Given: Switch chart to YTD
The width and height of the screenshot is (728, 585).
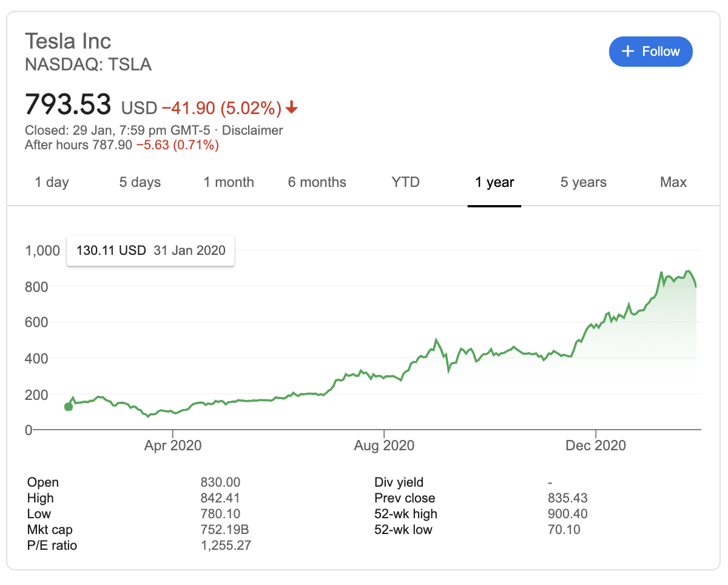Looking at the screenshot, I should [x=406, y=182].
